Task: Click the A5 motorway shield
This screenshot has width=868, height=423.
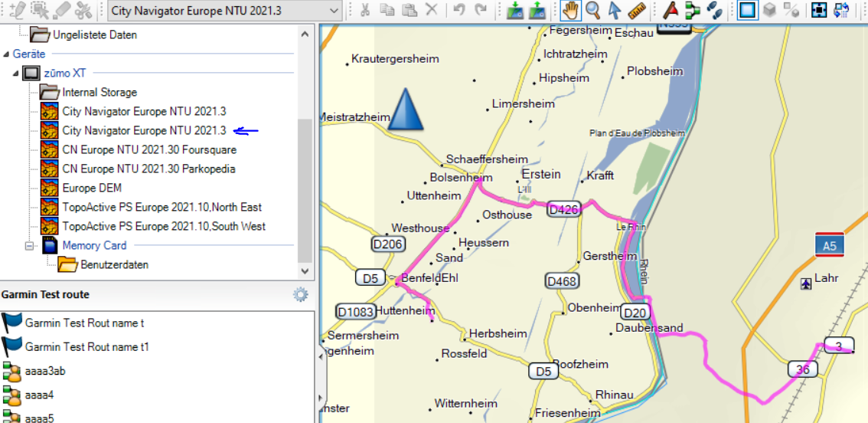Action: (829, 245)
